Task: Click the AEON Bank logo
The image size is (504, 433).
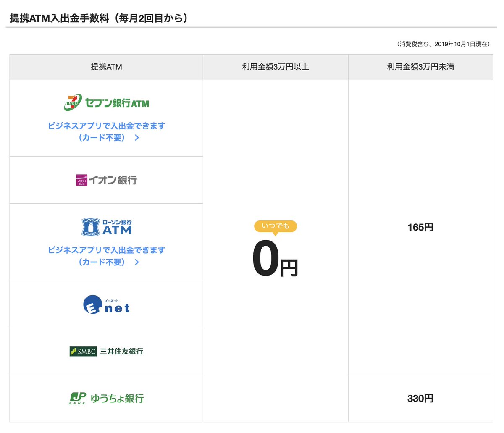Action: pos(106,180)
